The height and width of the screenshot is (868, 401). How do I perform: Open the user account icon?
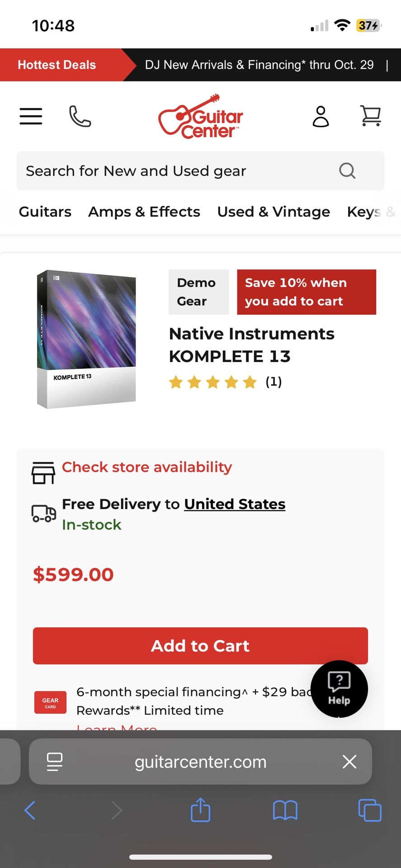point(321,116)
